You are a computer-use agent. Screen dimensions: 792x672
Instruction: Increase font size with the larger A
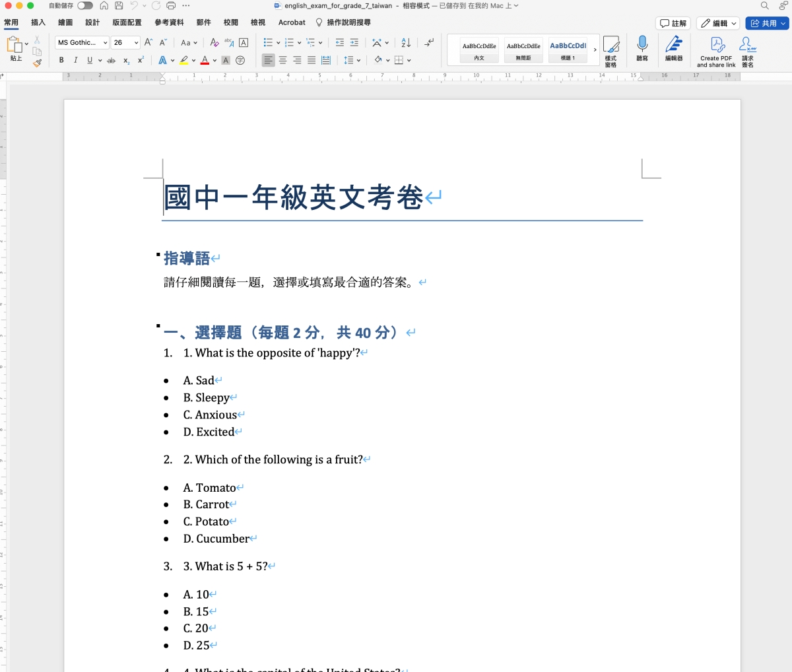click(x=148, y=42)
